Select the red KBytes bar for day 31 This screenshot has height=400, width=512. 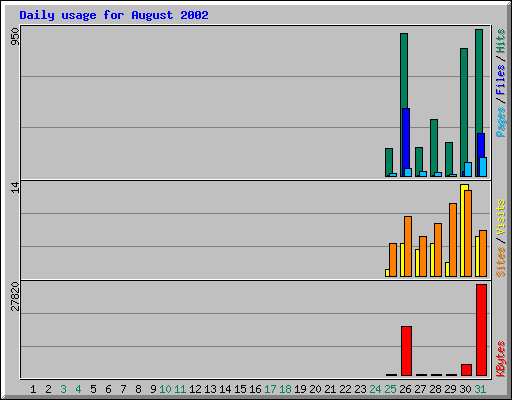tap(481, 330)
